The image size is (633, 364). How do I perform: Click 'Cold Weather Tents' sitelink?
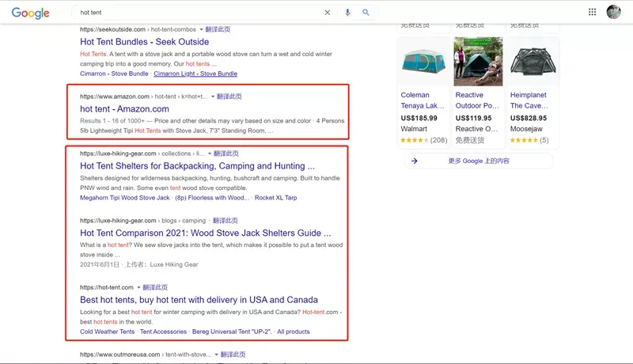click(x=107, y=332)
